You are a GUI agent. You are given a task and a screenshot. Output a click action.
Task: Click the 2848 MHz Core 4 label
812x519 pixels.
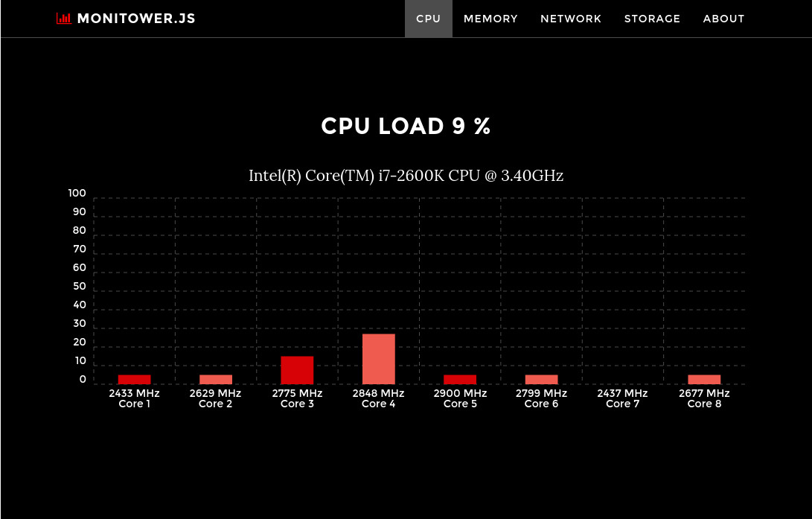(378, 398)
